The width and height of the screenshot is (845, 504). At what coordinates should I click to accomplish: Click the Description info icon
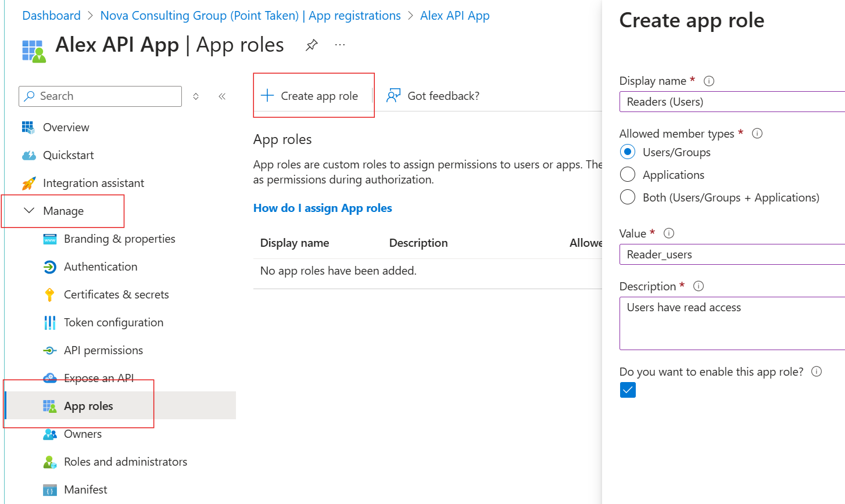[699, 286]
